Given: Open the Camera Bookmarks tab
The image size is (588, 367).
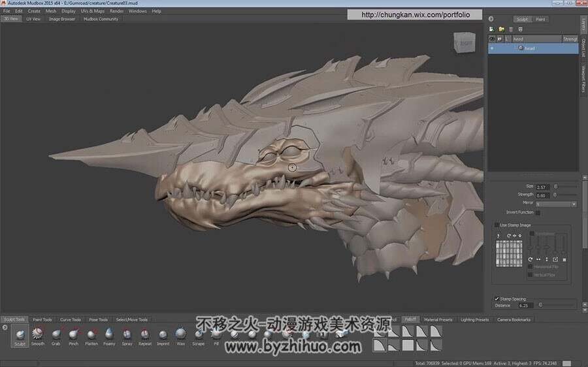Looking at the screenshot, I should (x=514, y=320).
